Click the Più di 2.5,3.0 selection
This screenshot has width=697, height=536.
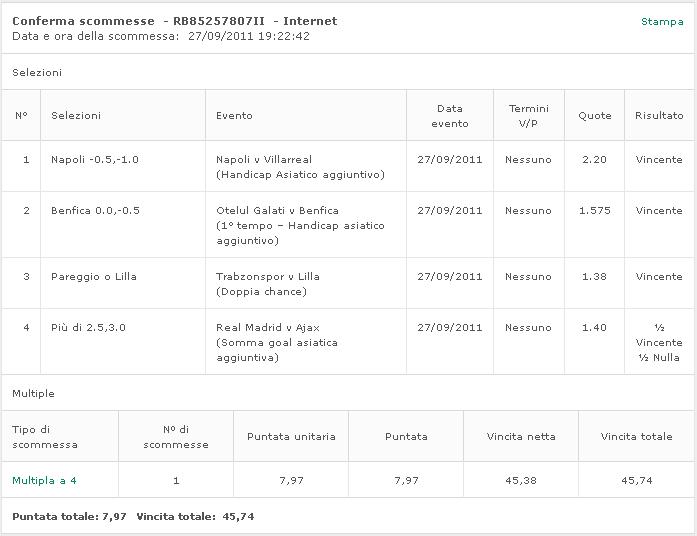coord(88,328)
